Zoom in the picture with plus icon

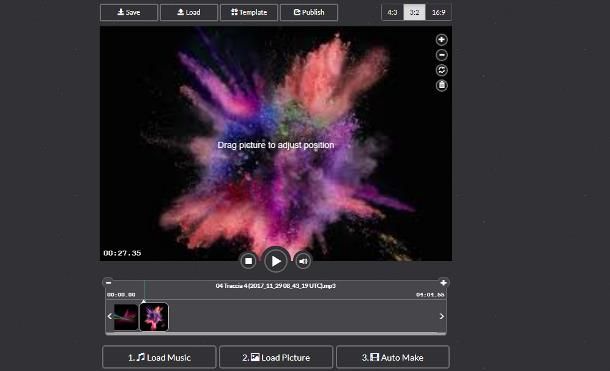[442, 40]
